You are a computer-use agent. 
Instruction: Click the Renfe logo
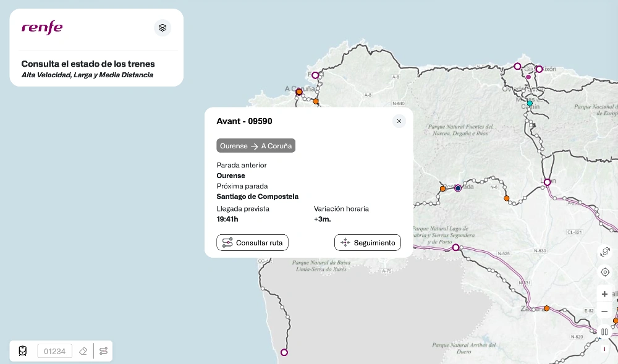42,28
